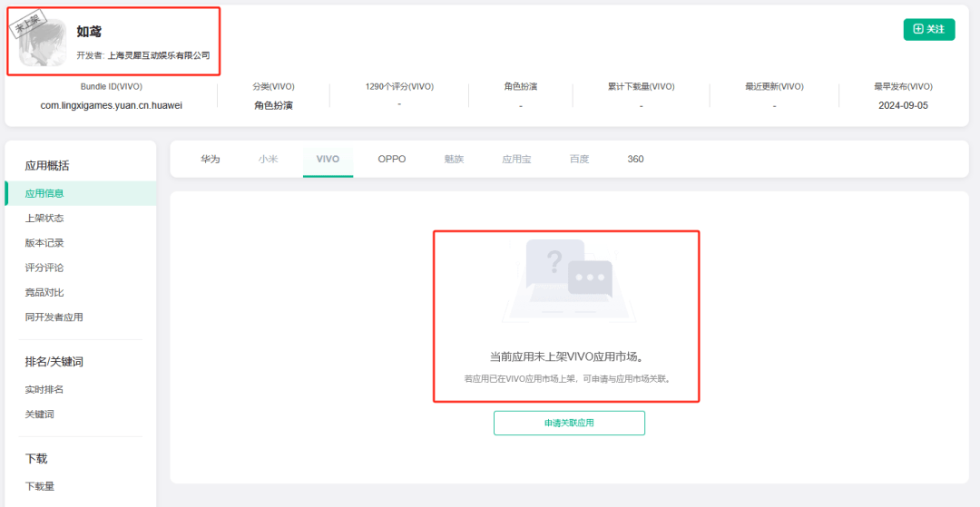This screenshot has height=507, width=980.
Task: Open 评分评论 in the sidebar
Action: coord(44,268)
